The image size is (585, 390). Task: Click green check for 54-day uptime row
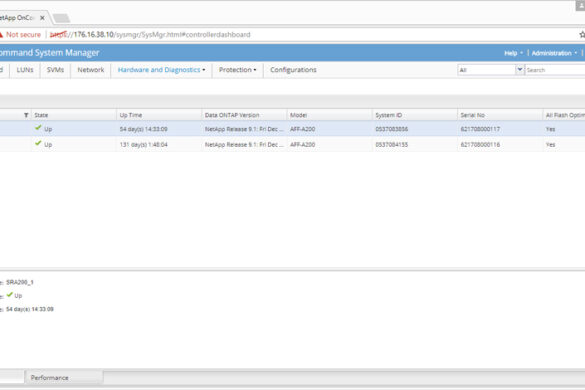(x=38, y=128)
